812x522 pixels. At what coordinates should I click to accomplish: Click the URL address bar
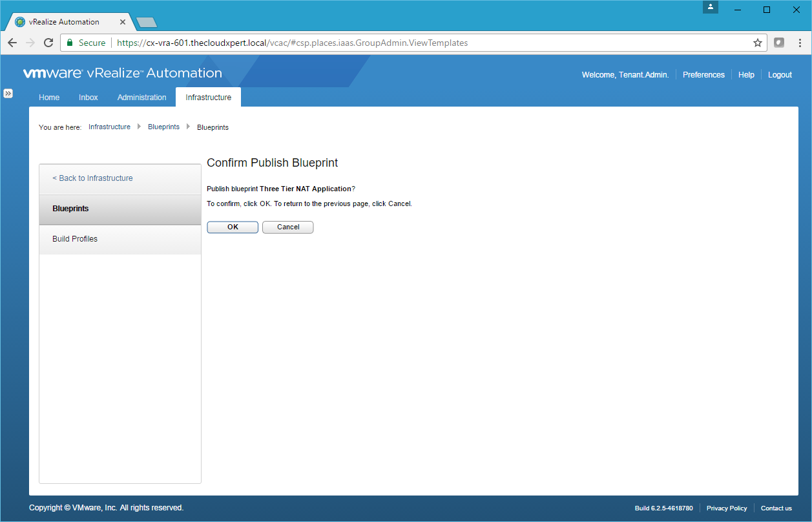pos(413,43)
